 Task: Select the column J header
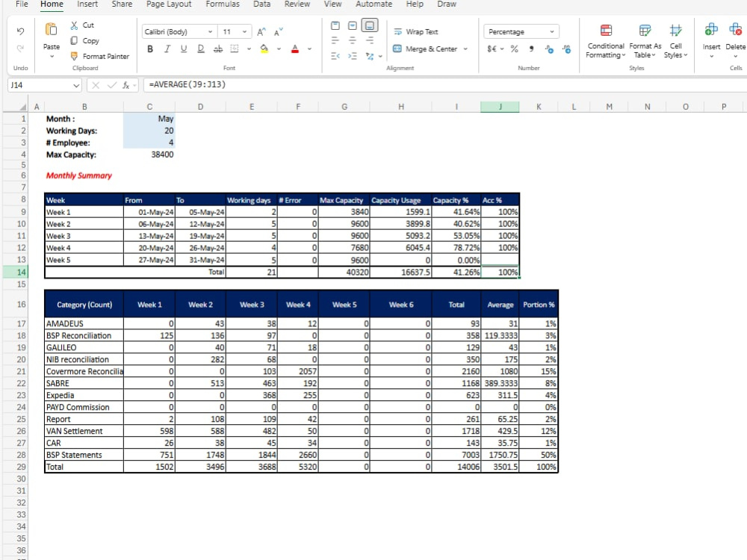point(500,107)
